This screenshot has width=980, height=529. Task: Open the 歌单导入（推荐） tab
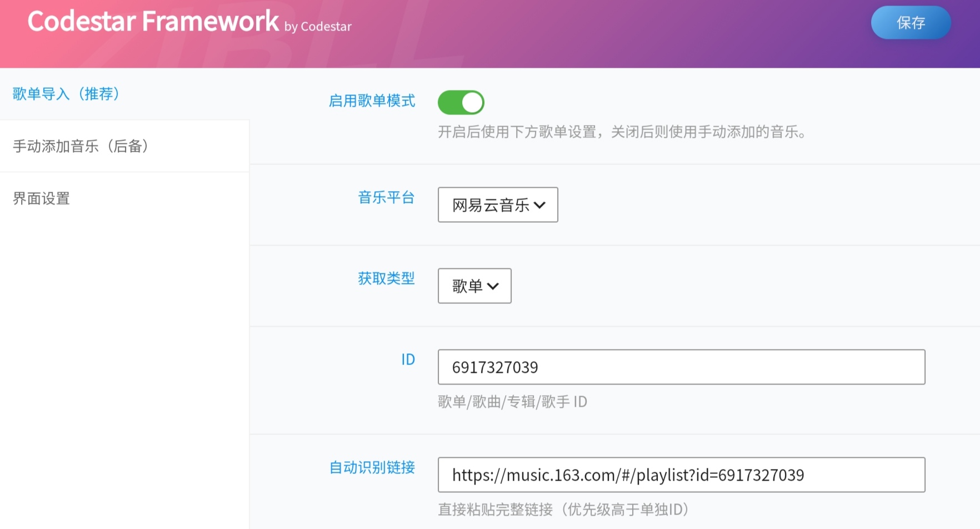(x=124, y=94)
